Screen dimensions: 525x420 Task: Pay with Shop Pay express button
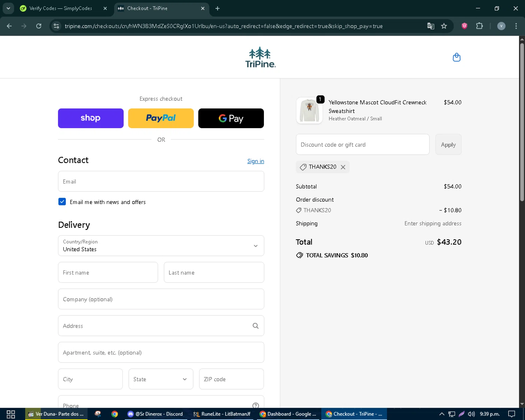click(91, 118)
